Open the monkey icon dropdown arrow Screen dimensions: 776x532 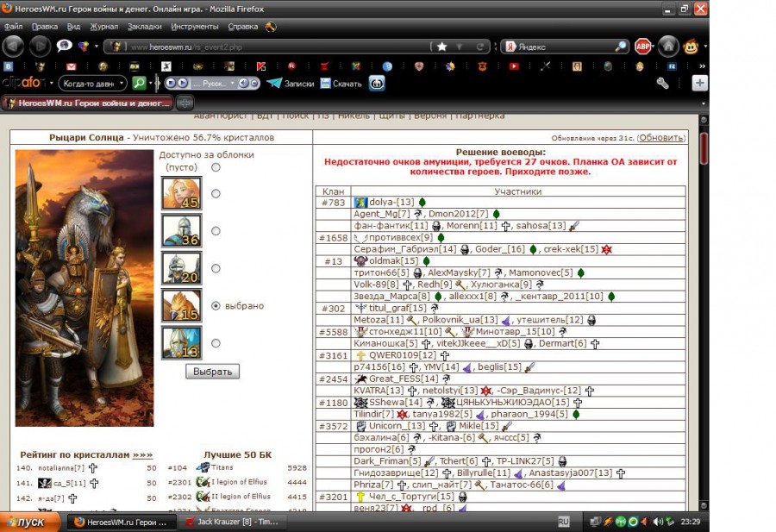coord(704,47)
